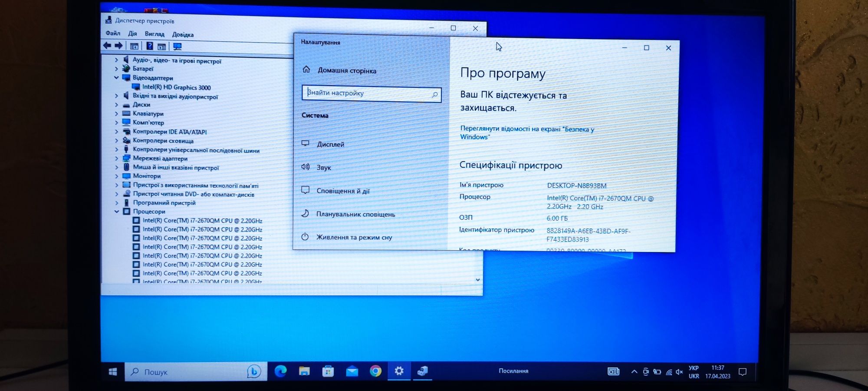This screenshot has height=391, width=868.
Task: Click the 6,00 ГБ RAM value
Action: click(557, 218)
